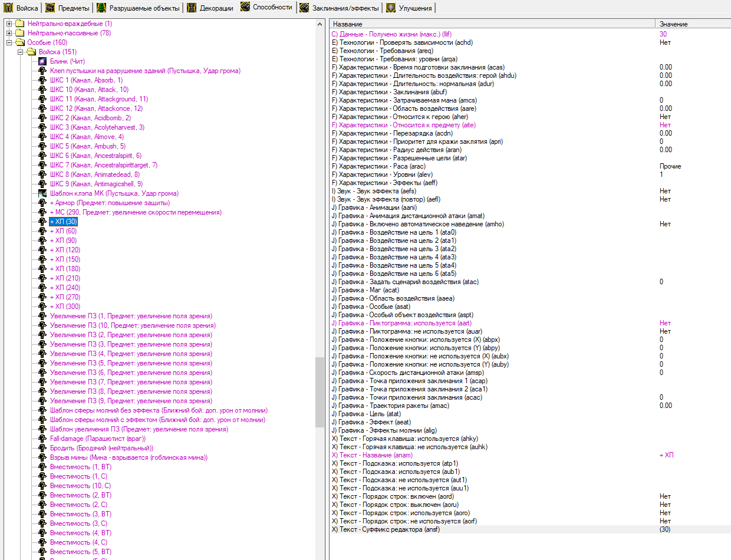Click the Название column header

point(492,24)
